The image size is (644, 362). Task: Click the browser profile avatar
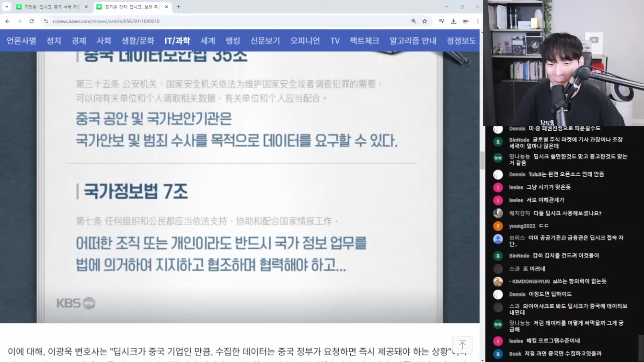coord(466,21)
